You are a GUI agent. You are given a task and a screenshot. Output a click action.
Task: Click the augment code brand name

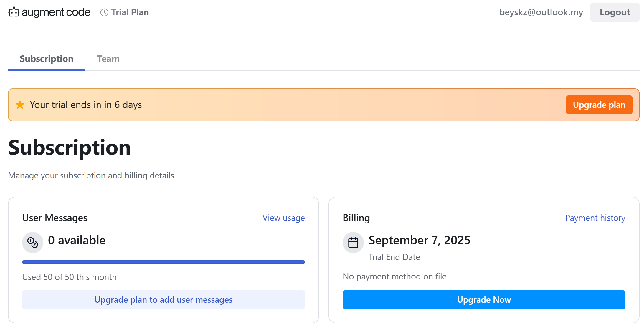click(x=56, y=12)
